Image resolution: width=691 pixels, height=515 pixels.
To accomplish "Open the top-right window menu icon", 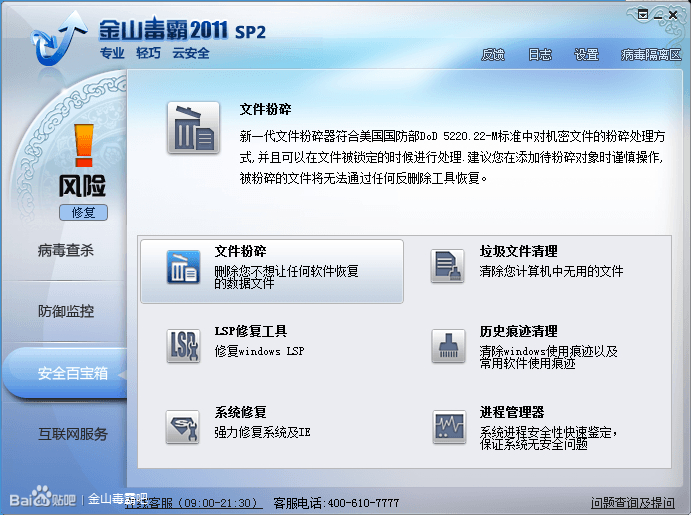I will point(643,15).
